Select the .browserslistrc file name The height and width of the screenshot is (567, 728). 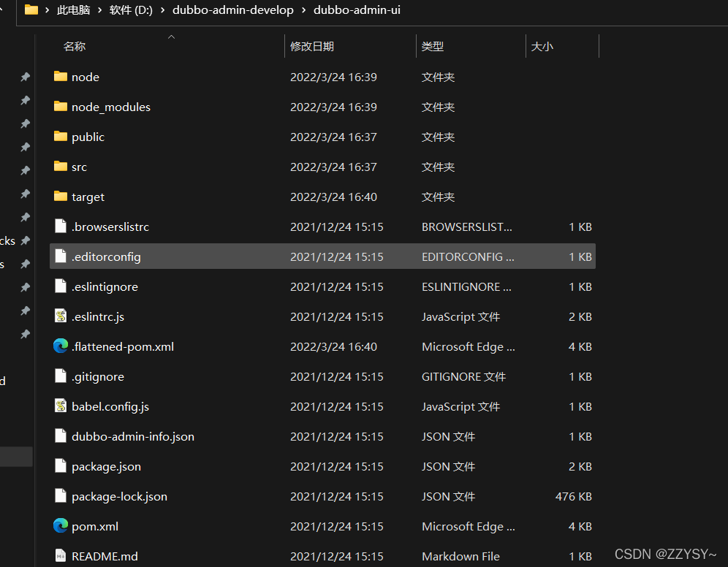110,227
